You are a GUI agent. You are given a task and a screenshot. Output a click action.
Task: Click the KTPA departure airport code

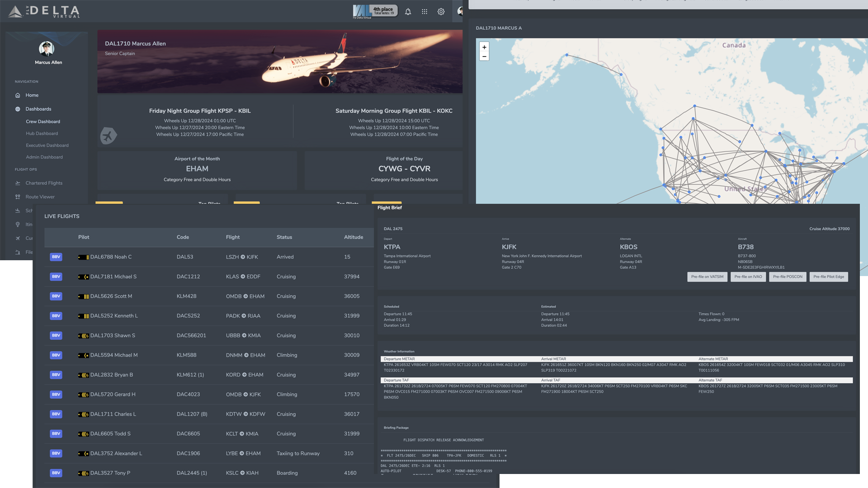tap(392, 247)
